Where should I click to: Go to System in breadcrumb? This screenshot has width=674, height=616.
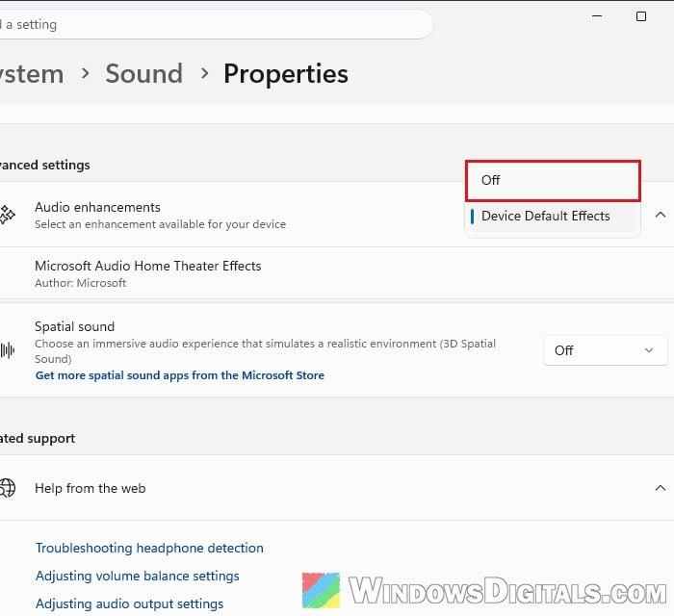tap(32, 74)
